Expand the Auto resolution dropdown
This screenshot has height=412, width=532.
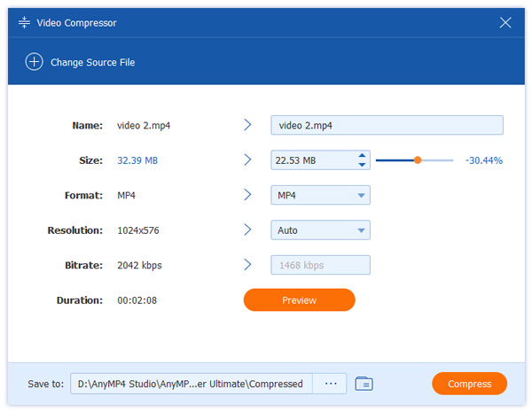pyautogui.click(x=320, y=230)
